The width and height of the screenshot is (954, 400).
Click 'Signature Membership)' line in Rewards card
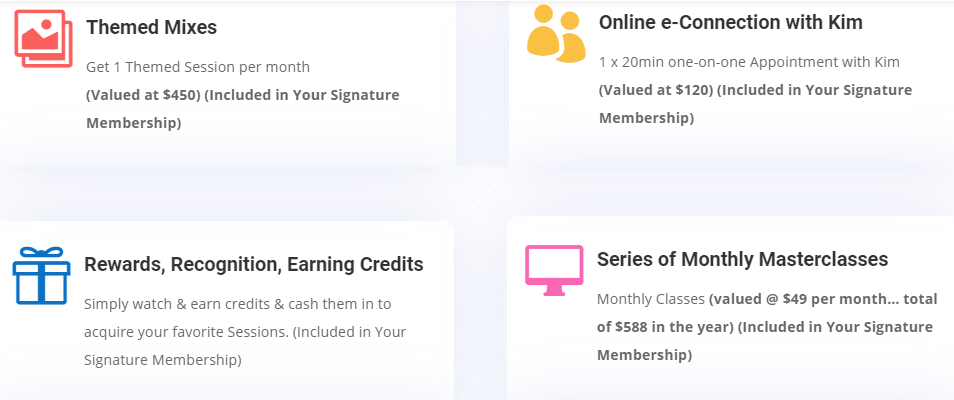(x=162, y=360)
